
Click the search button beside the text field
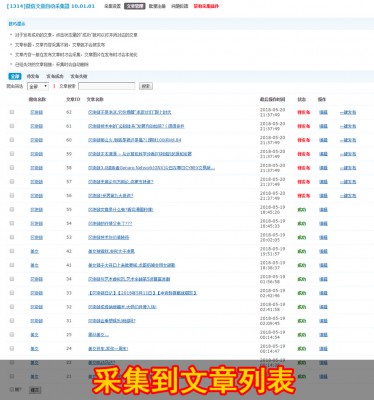coord(146,86)
